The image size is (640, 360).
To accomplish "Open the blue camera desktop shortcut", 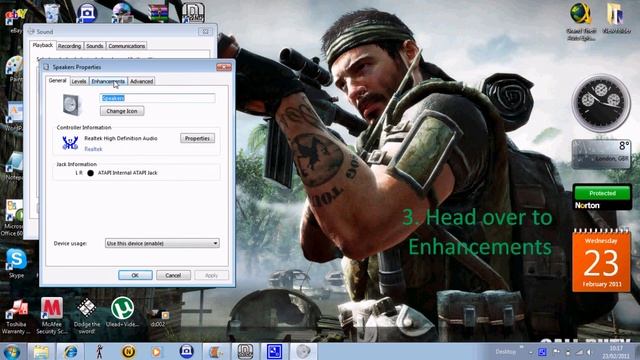I will [87, 12].
